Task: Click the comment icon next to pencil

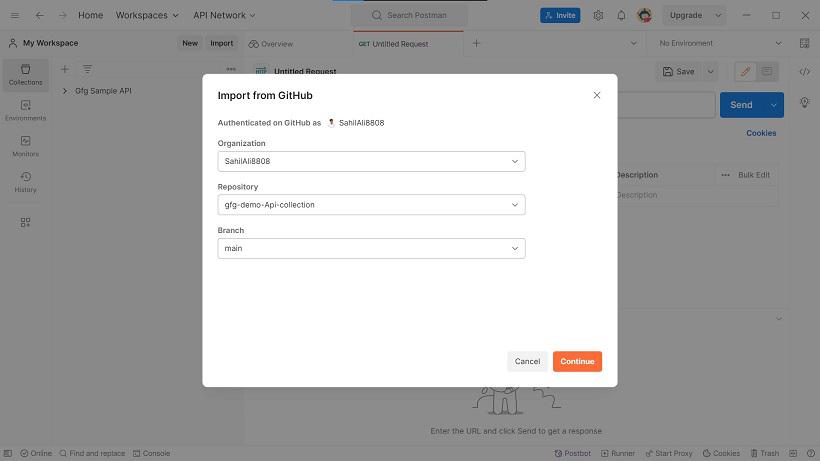Action: tap(767, 72)
